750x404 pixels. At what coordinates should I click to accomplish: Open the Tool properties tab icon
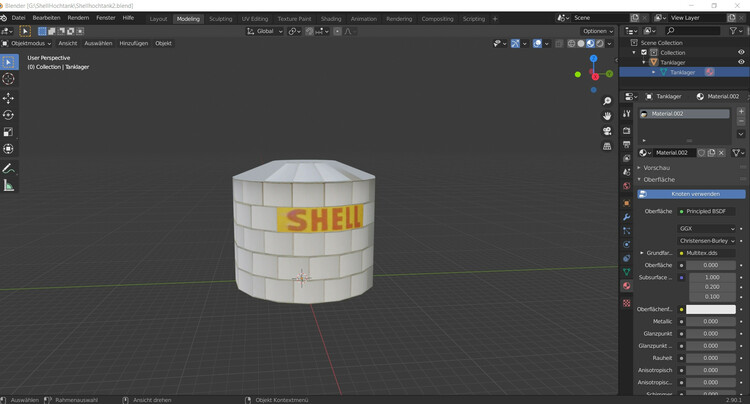pyautogui.click(x=627, y=114)
